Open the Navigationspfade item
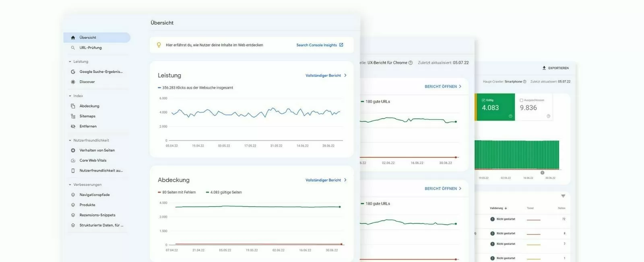This screenshot has height=262, width=644. click(95, 195)
